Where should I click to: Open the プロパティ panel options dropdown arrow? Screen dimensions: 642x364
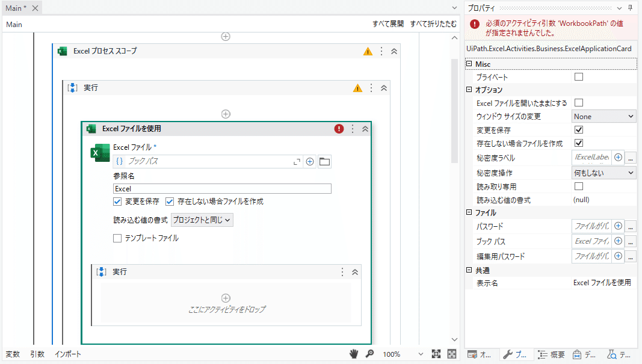[619, 8]
